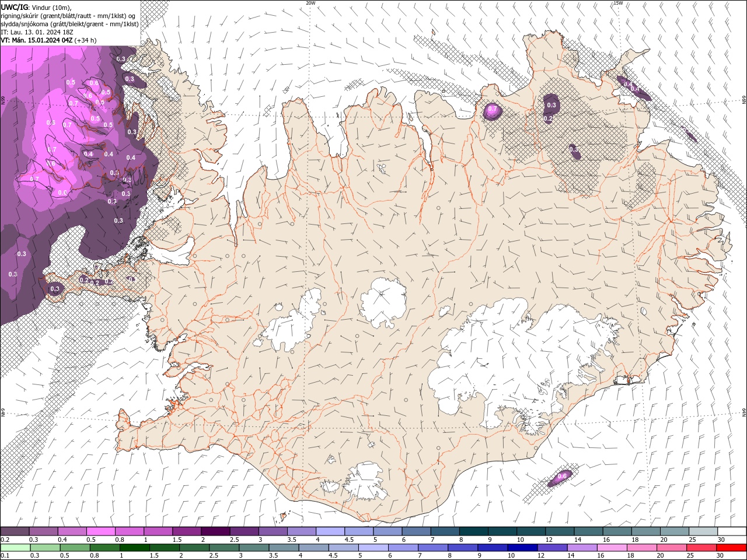Pick the upper legend swatch between 4 and 4.5

click(x=329, y=531)
